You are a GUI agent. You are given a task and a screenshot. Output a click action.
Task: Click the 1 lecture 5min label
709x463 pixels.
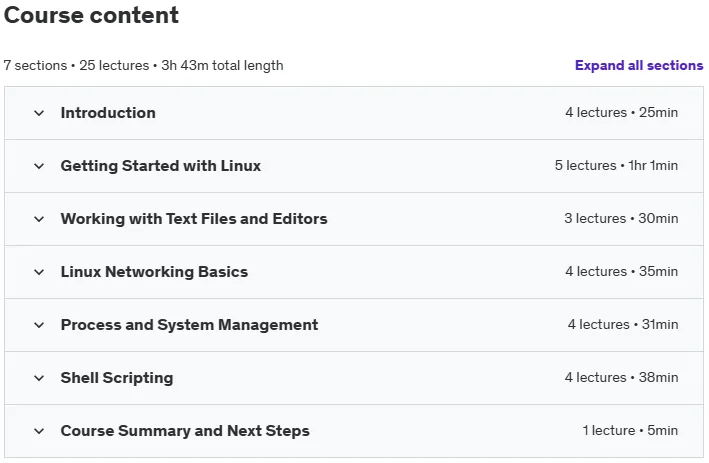pos(630,430)
